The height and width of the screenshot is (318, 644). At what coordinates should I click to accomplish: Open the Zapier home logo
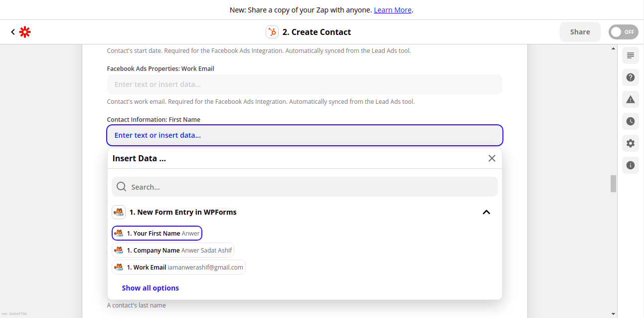[25, 32]
